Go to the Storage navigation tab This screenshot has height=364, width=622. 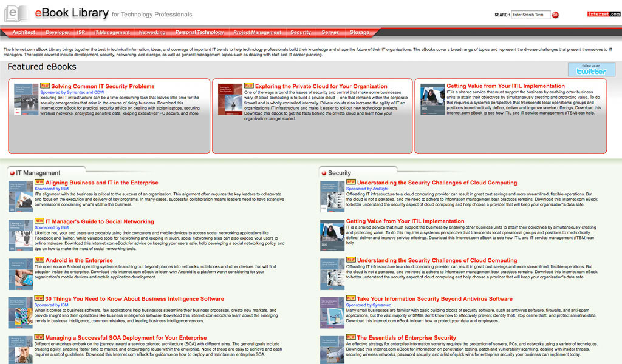point(359,32)
